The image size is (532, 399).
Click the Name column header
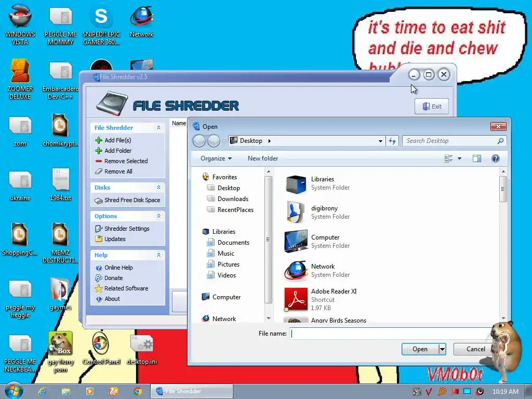tap(179, 123)
